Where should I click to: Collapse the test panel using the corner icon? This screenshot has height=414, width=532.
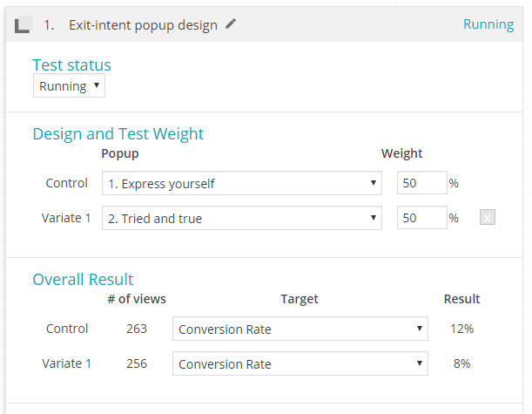pyautogui.click(x=24, y=25)
